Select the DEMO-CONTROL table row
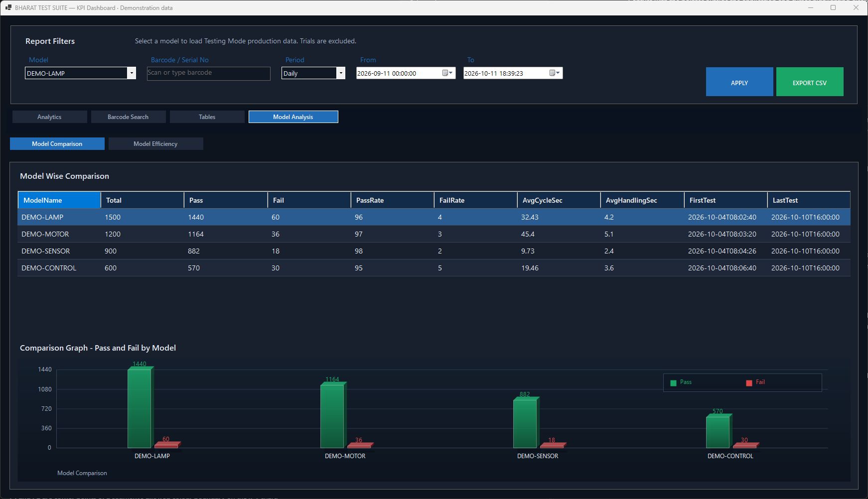The image size is (868, 499). coord(434,268)
